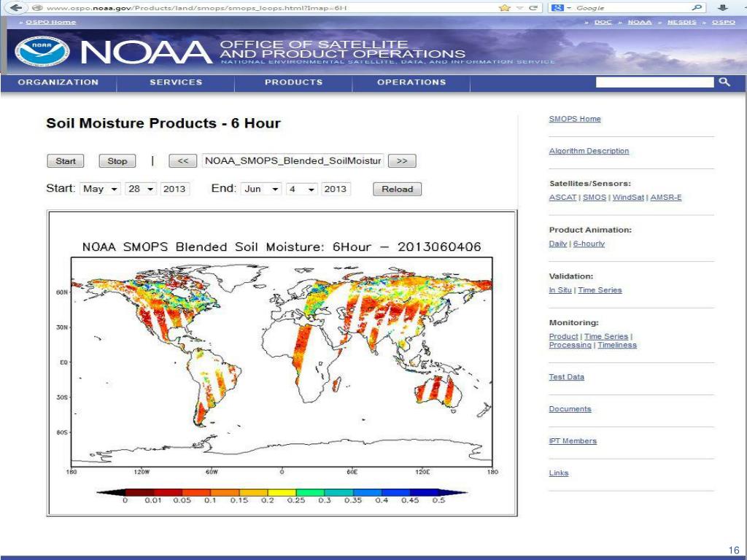Click the NOAA circular logo emblem
This screenshot has height=560, width=747.
click(42, 52)
